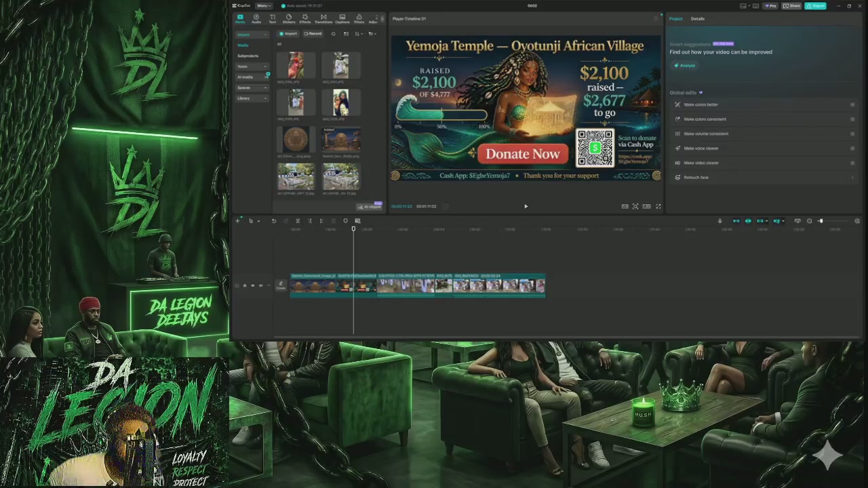Expand the Import section in the sidebar

tap(252, 35)
